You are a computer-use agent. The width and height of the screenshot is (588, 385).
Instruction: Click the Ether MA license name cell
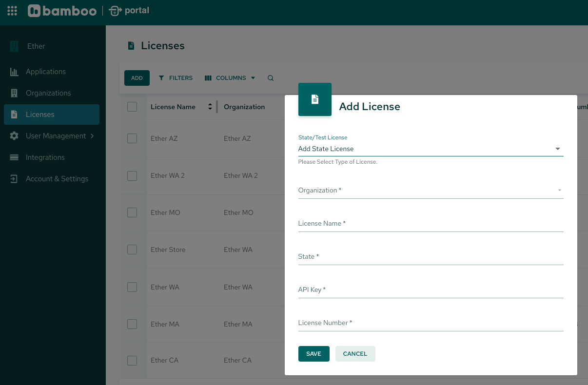click(165, 324)
